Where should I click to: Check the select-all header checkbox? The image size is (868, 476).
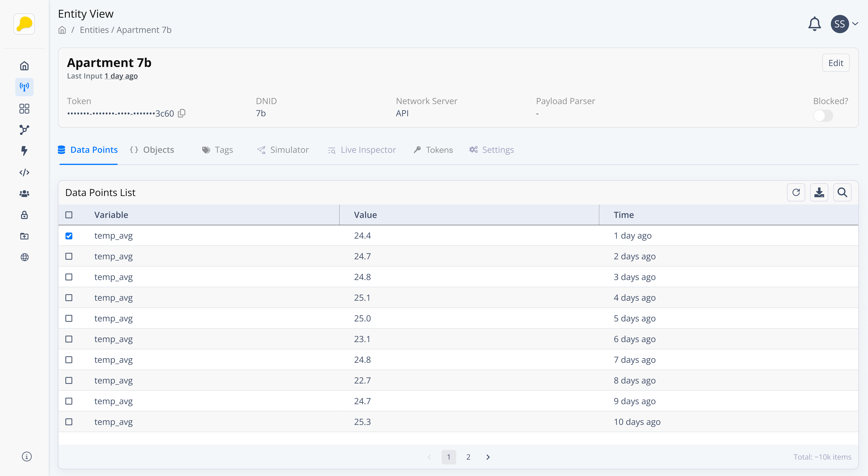pyautogui.click(x=69, y=215)
